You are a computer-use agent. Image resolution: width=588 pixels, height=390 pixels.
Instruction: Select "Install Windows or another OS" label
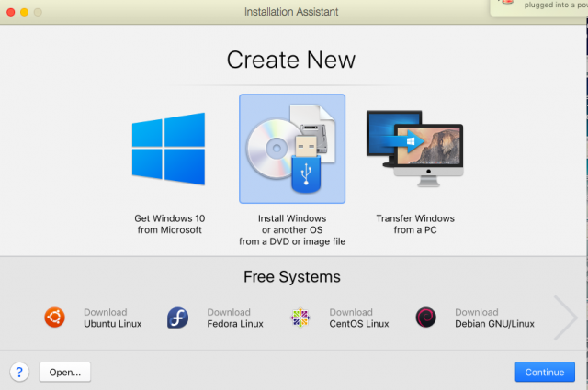tap(292, 229)
